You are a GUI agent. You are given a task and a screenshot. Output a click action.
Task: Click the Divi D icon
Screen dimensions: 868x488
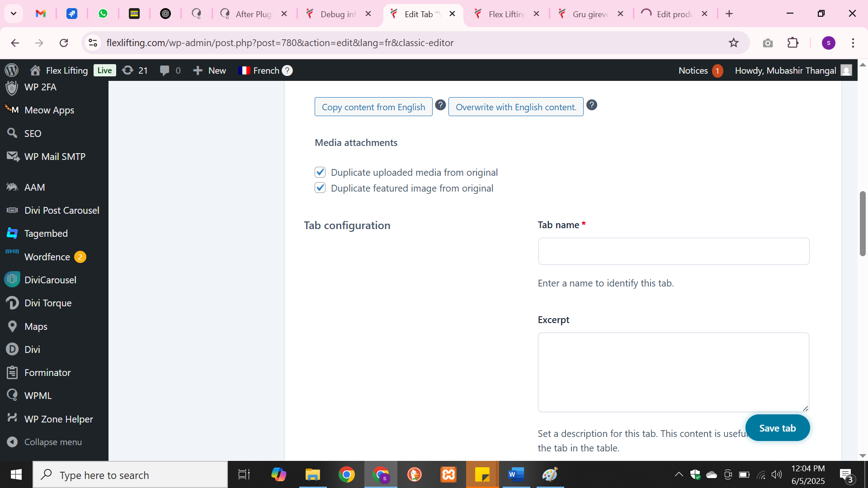[x=12, y=349]
